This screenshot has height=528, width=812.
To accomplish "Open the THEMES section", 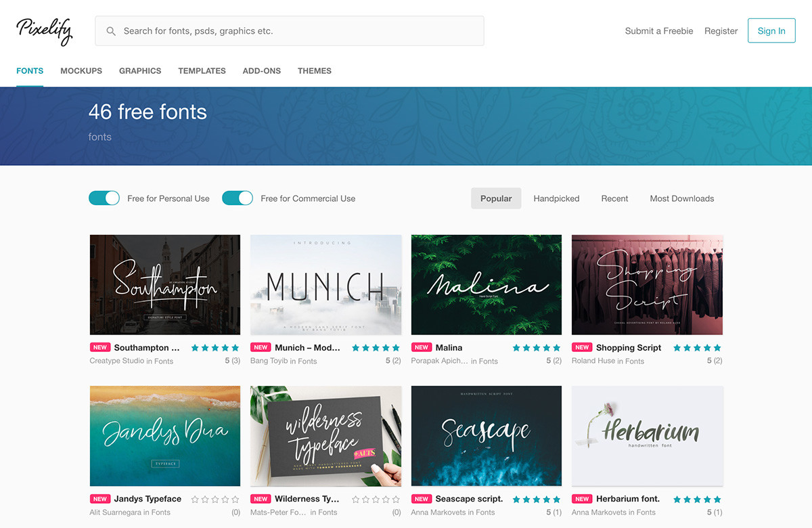I will pos(314,70).
